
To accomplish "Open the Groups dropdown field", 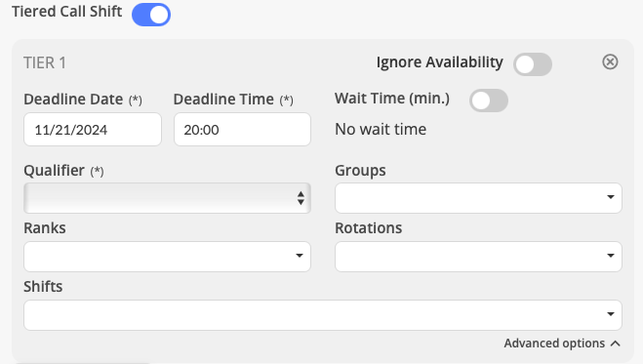I will [x=478, y=198].
